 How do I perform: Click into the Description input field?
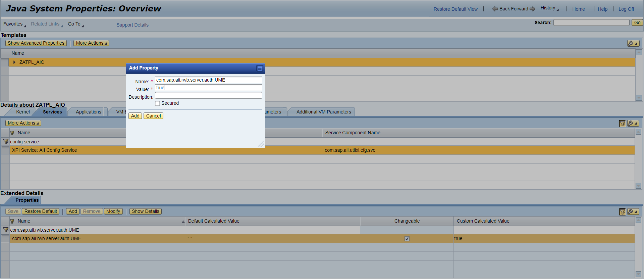208,96
